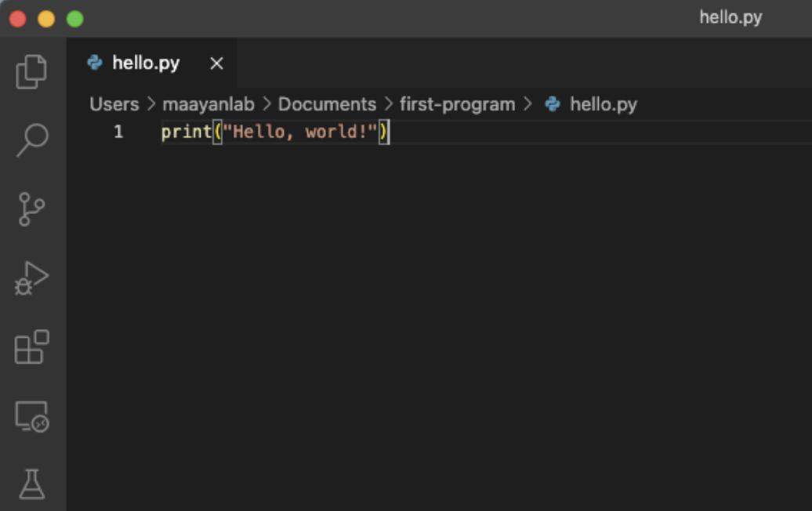Select the hello.py editor tab
The width and height of the screenshot is (812, 511).
146,63
